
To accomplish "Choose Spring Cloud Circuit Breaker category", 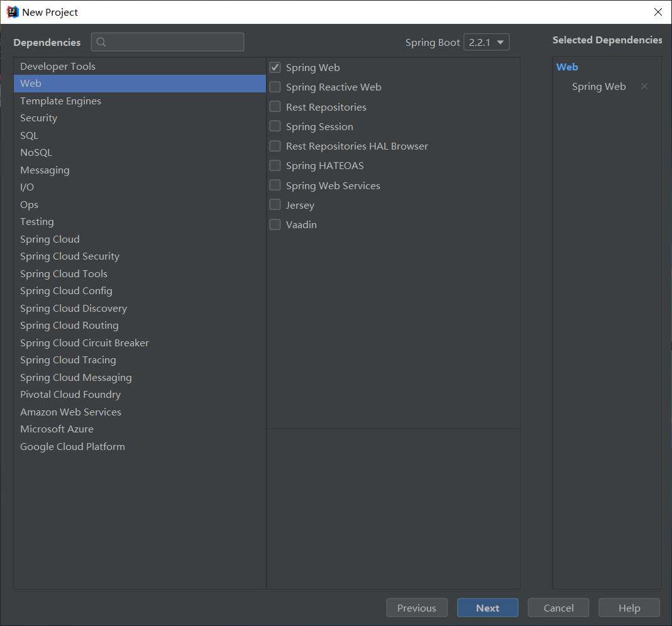I will point(140,343).
